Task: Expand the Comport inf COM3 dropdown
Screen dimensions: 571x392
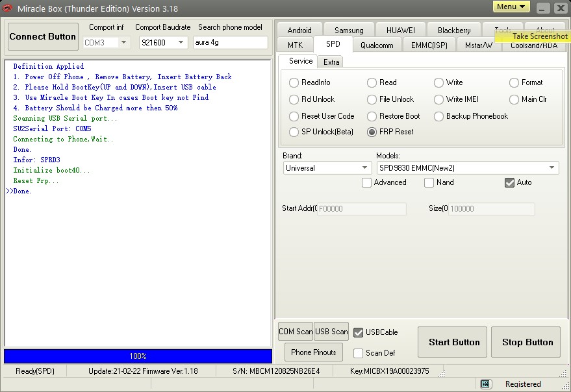Action: (124, 43)
